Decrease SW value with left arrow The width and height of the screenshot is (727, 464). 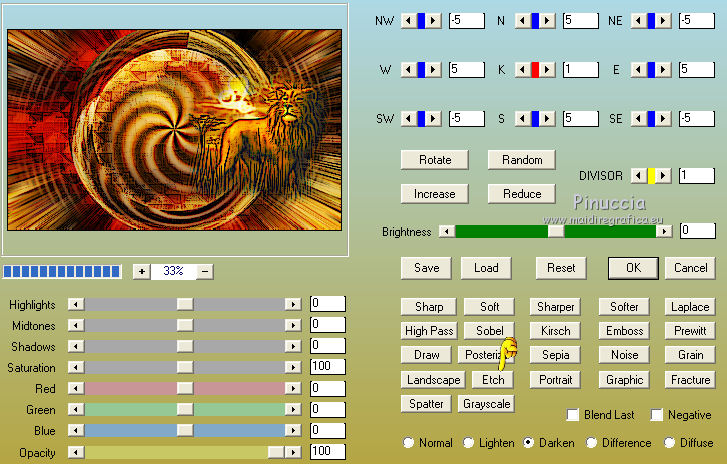tap(408, 119)
